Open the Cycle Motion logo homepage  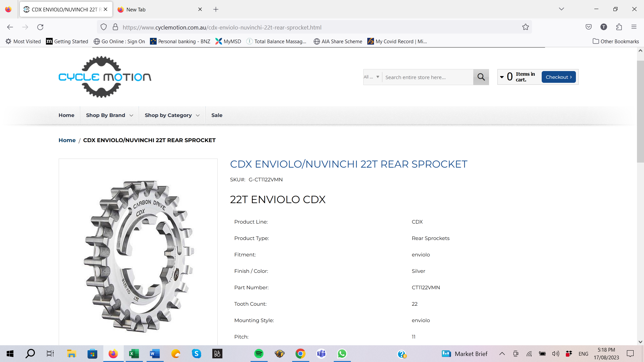(x=105, y=77)
